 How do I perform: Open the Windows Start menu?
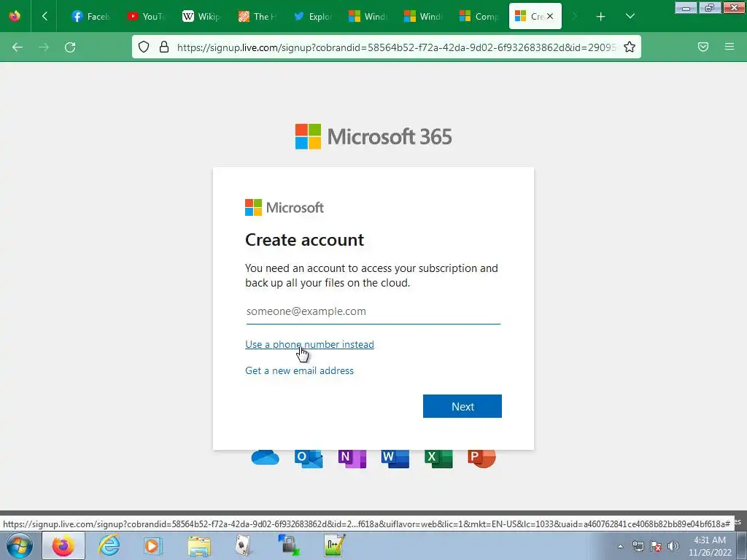(x=20, y=545)
